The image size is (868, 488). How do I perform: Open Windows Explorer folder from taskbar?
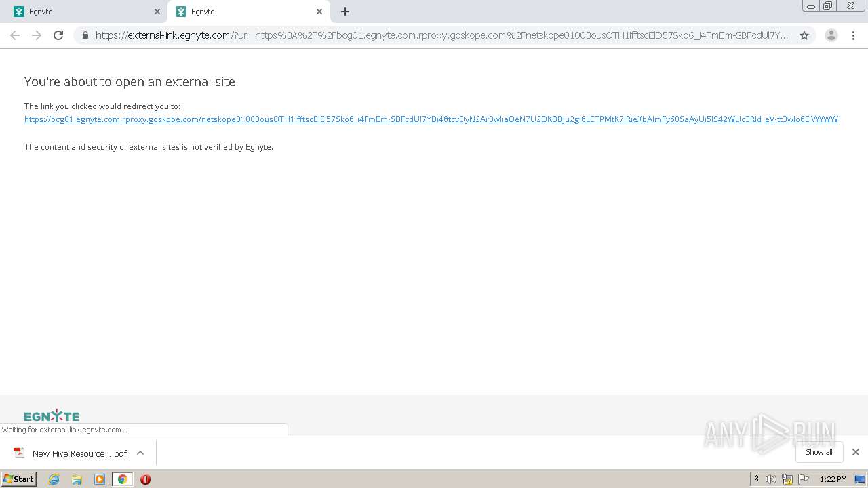(77, 479)
